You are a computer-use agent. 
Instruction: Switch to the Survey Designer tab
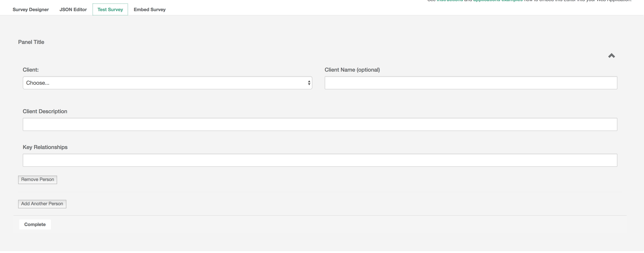[30, 9]
